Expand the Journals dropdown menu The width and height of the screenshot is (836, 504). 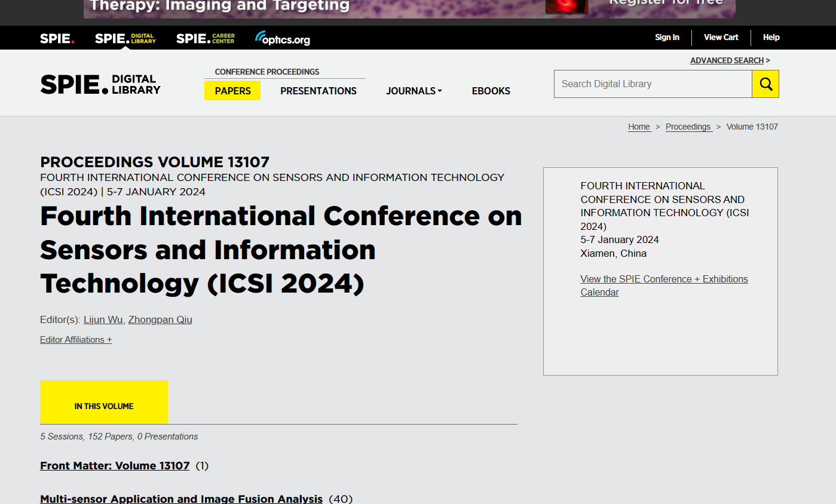(414, 91)
